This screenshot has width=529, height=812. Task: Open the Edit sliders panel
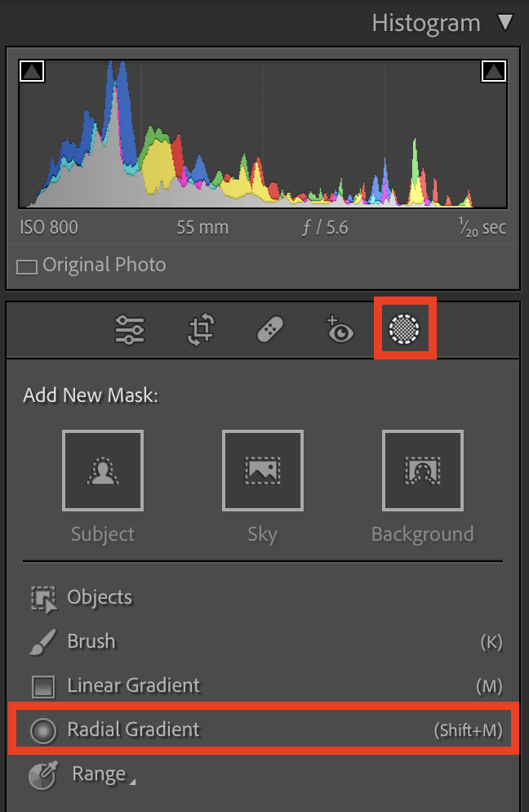pos(129,329)
